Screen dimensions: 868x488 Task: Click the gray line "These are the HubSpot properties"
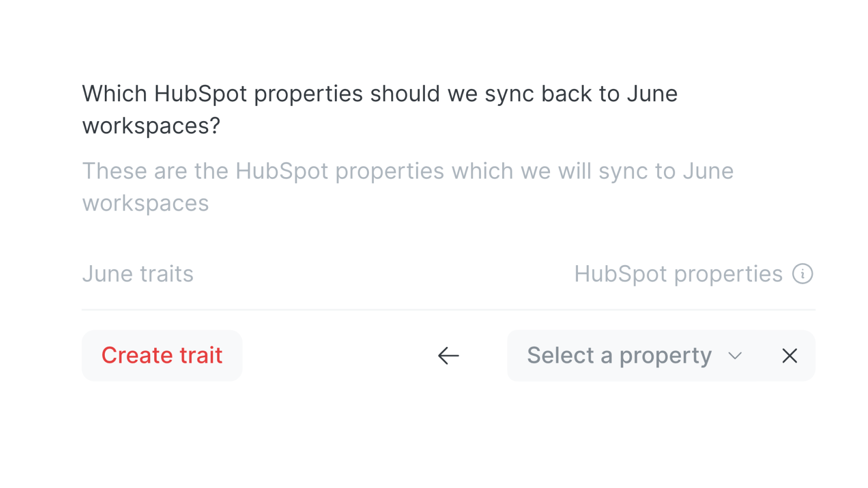pyautogui.click(x=407, y=171)
